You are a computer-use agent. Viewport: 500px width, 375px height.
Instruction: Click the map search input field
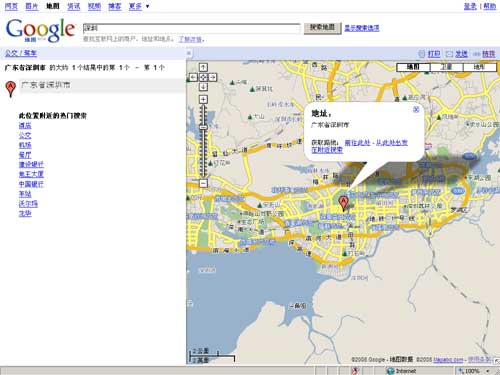point(192,28)
